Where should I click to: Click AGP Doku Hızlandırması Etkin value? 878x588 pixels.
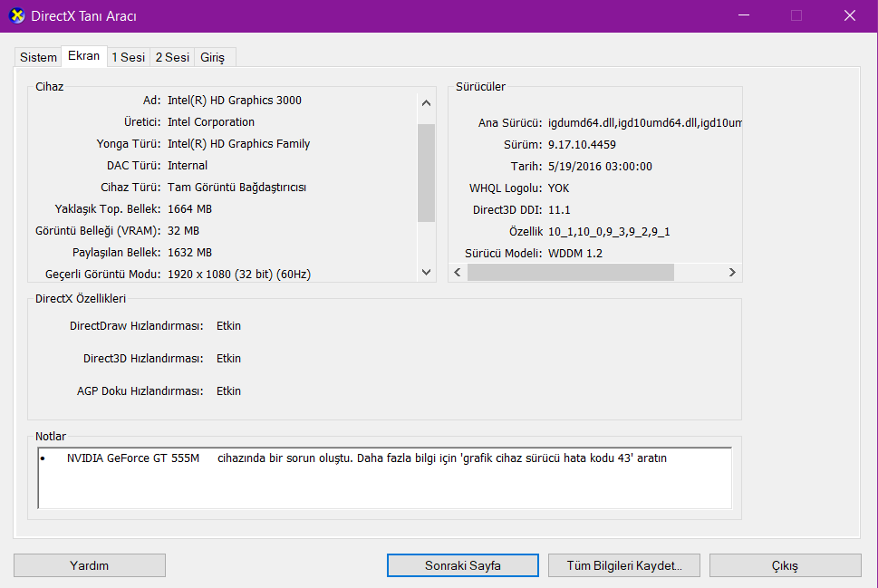(x=228, y=390)
